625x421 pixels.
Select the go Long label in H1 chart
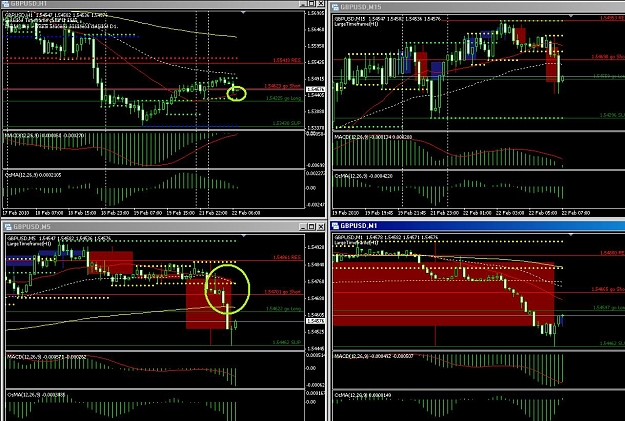click(284, 98)
